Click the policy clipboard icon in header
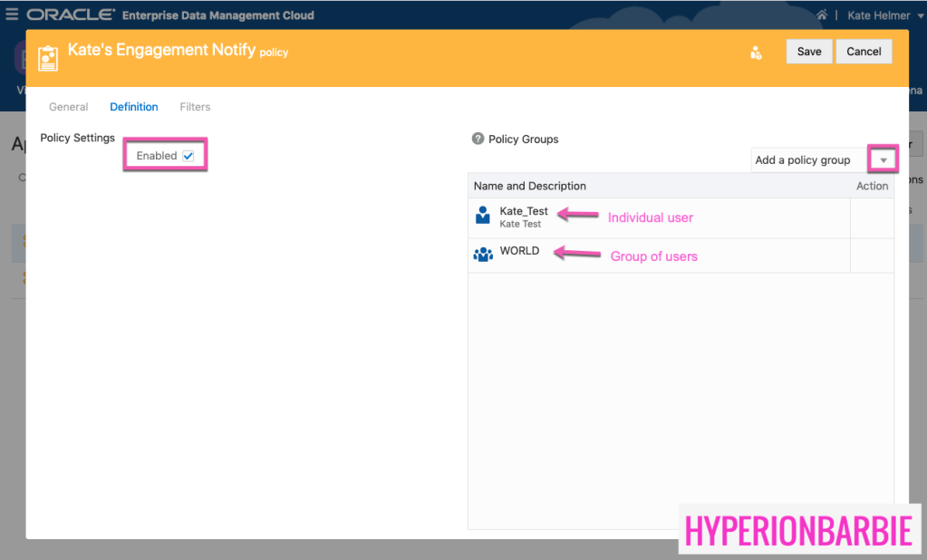 tap(48, 58)
